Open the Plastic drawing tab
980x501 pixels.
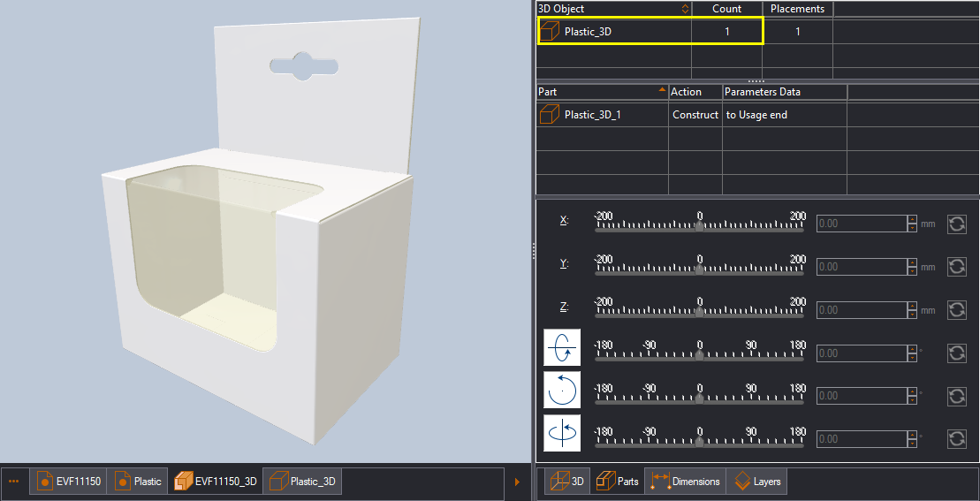[138, 482]
